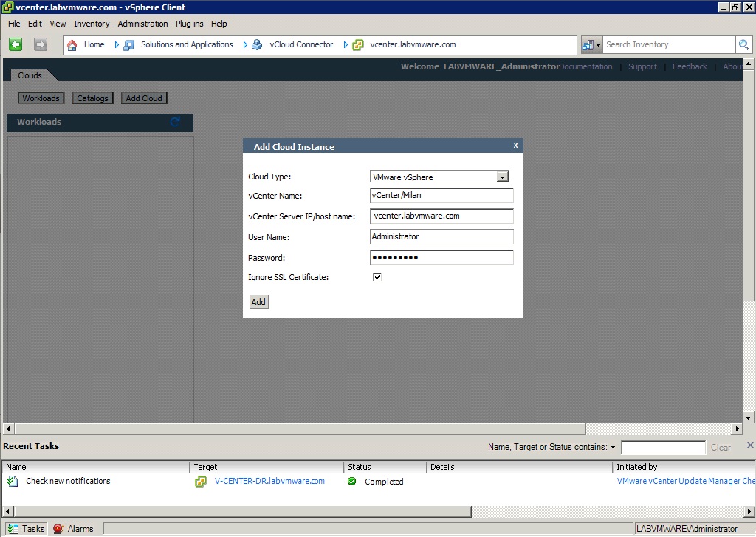Click the main pane horizontal scrollbar thumb
756x537 pixels.
300,428
